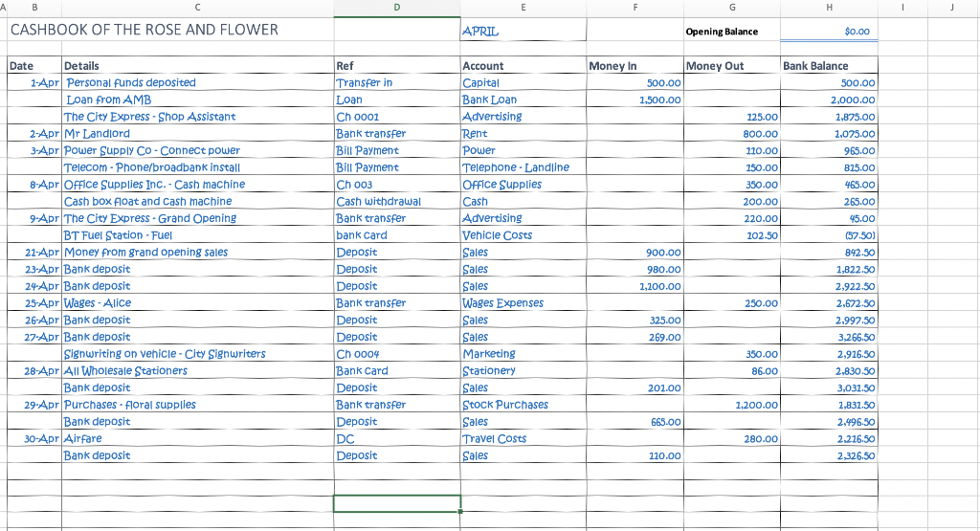Select 'Vehicle Costs' account cell

tap(523, 235)
